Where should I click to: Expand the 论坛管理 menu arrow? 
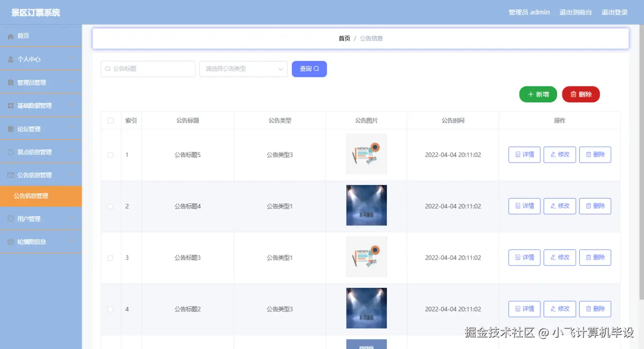(72, 128)
